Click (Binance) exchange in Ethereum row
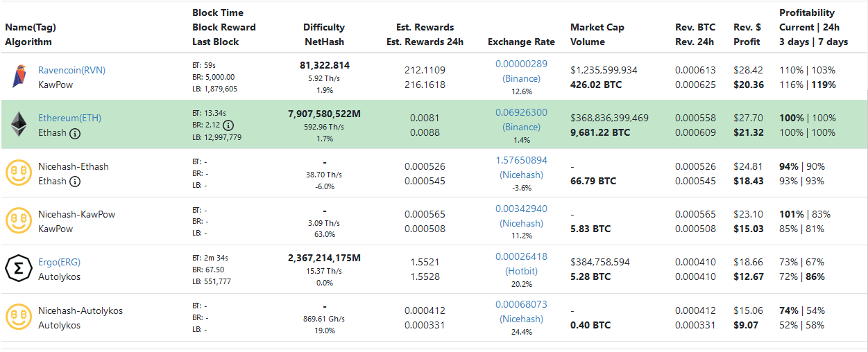The height and width of the screenshot is (352, 868). coord(521,127)
